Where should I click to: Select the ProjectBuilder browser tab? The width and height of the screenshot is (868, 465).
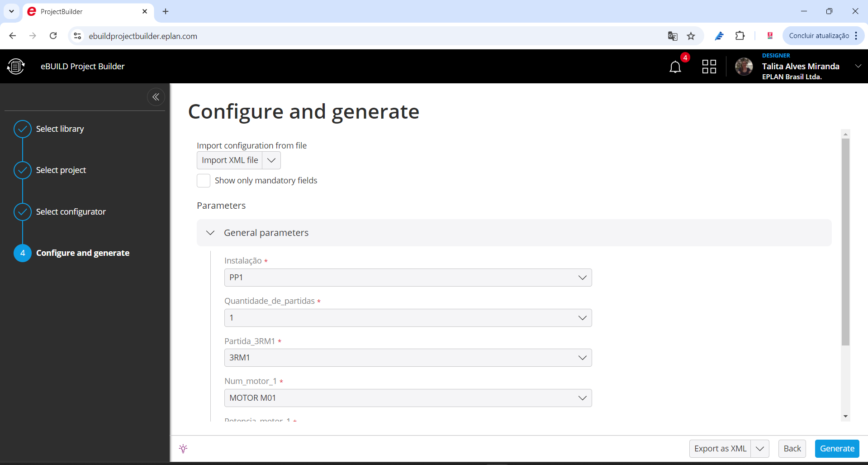[88, 12]
